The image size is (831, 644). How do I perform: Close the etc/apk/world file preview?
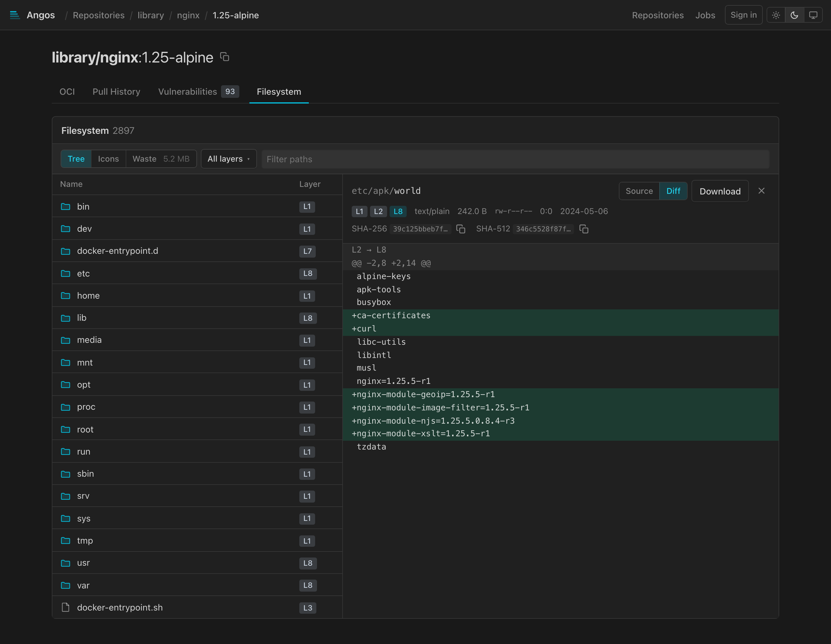point(761,191)
